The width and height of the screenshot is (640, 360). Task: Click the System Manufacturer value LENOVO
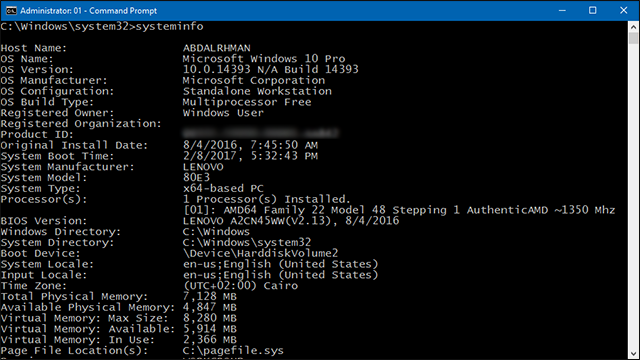click(203, 167)
